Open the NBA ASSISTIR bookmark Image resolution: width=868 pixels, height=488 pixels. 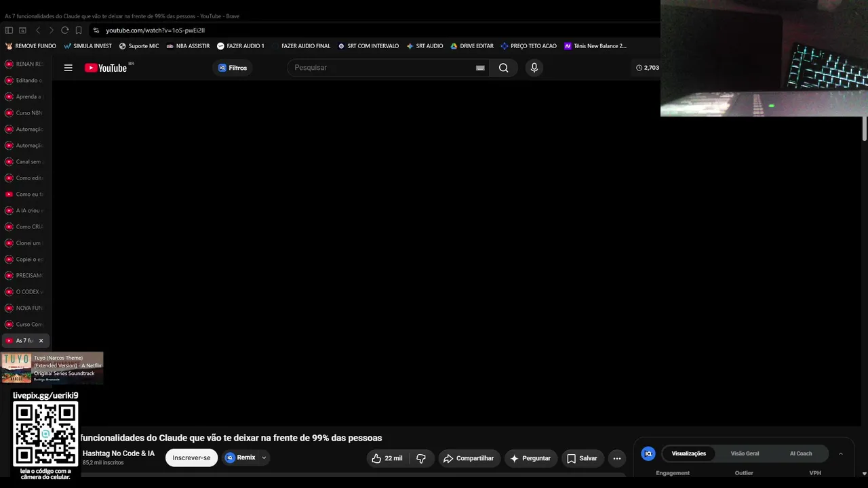(x=188, y=46)
